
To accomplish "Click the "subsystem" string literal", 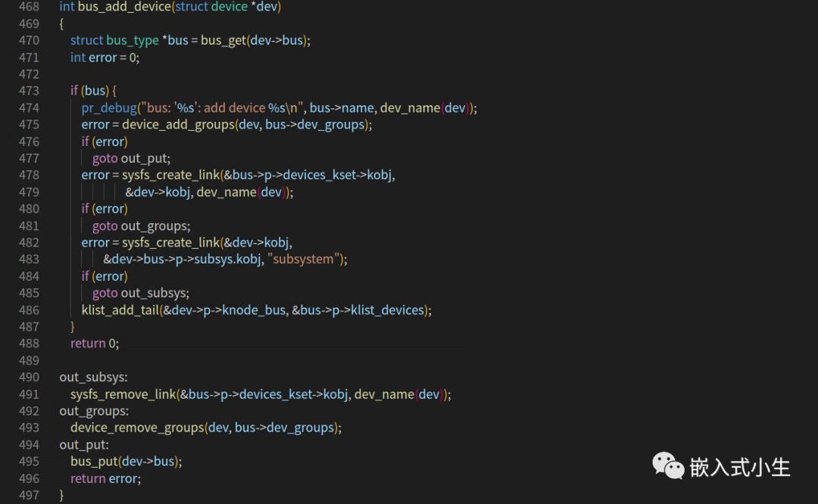I will pyautogui.click(x=303, y=259).
